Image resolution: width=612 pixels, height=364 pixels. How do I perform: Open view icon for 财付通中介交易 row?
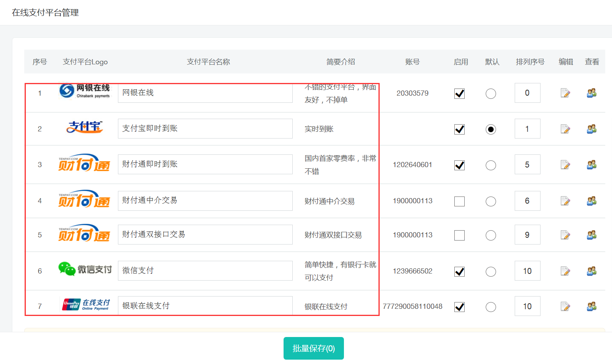coord(591,201)
